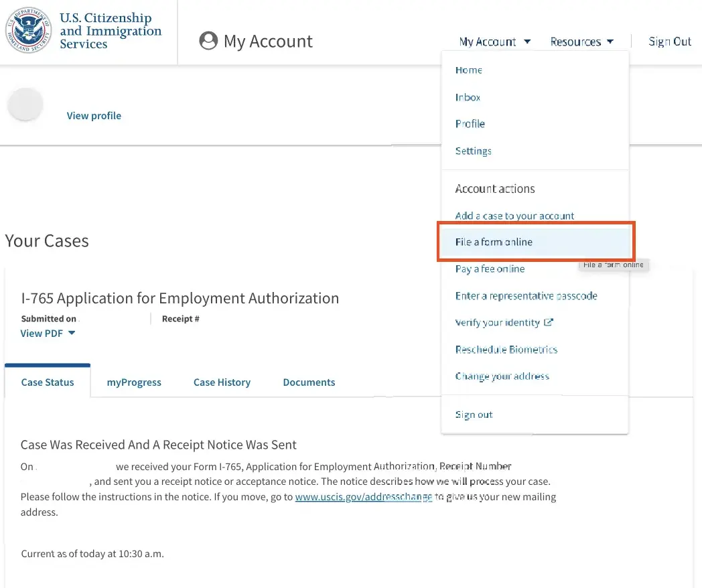Image resolution: width=702 pixels, height=588 pixels.
Task: Click the View profile link
Action: 94,116
